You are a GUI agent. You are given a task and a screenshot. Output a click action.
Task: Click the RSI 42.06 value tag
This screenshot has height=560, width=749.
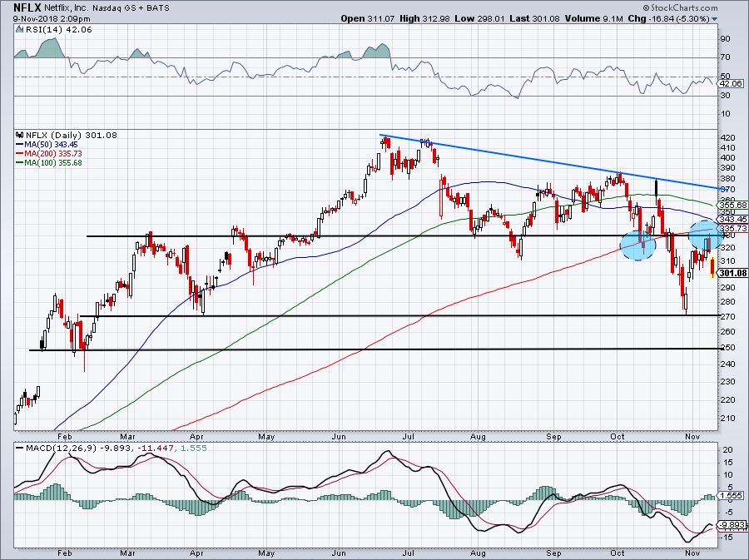(732, 83)
